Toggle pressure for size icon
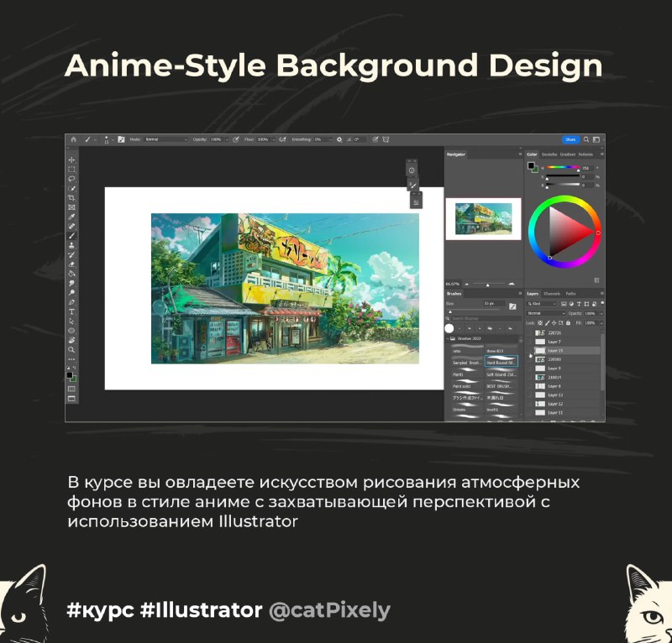Image resolution: width=672 pixels, height=643 pixels. [x=375, y=139]
